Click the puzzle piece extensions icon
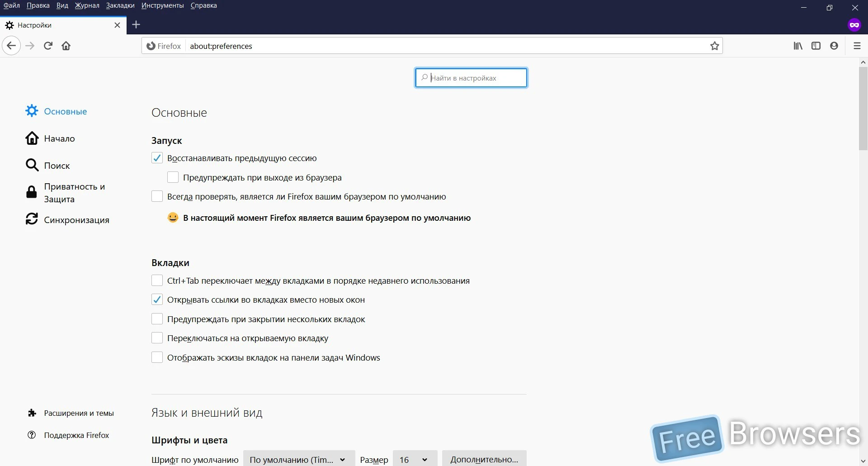This screenshot has height=466, width=868. pyautogui.click(x=32, y=413)
